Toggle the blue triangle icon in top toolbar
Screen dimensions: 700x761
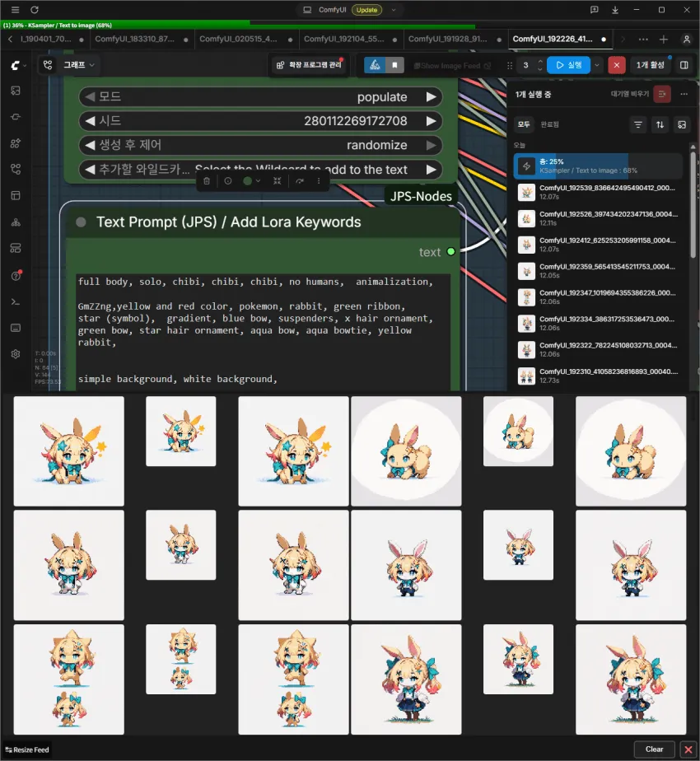point(375,65)
